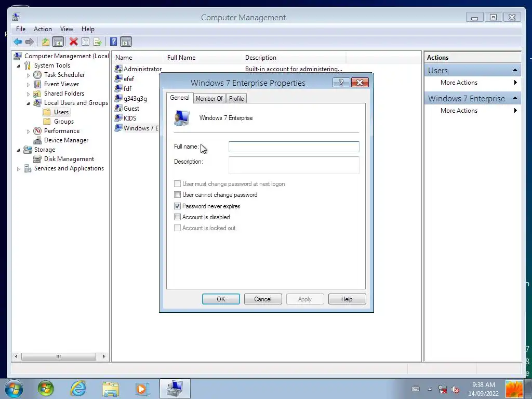Collapse the System Tools tree node

click(x=18, y=66)
